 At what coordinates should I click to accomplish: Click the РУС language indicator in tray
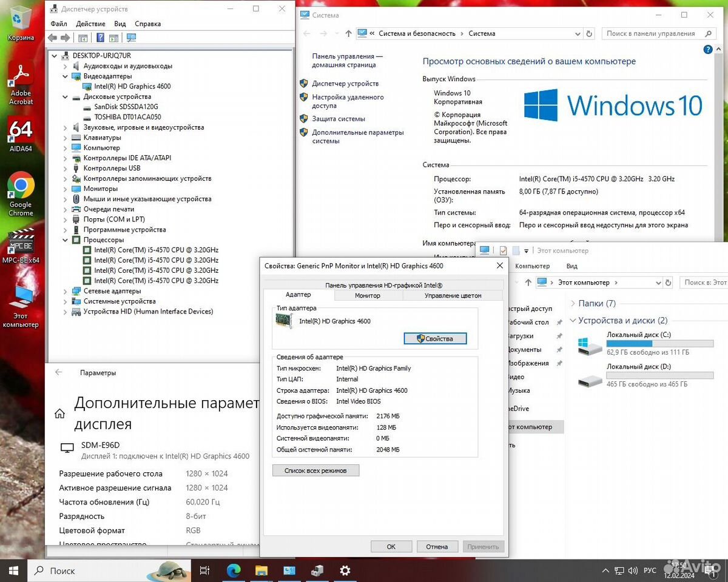[650, 570]
